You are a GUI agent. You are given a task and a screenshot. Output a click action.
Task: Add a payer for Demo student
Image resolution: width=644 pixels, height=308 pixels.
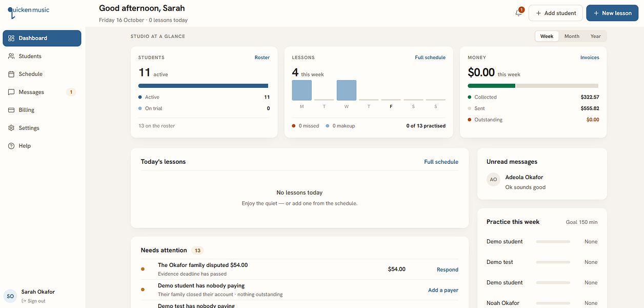click(443, 290)
